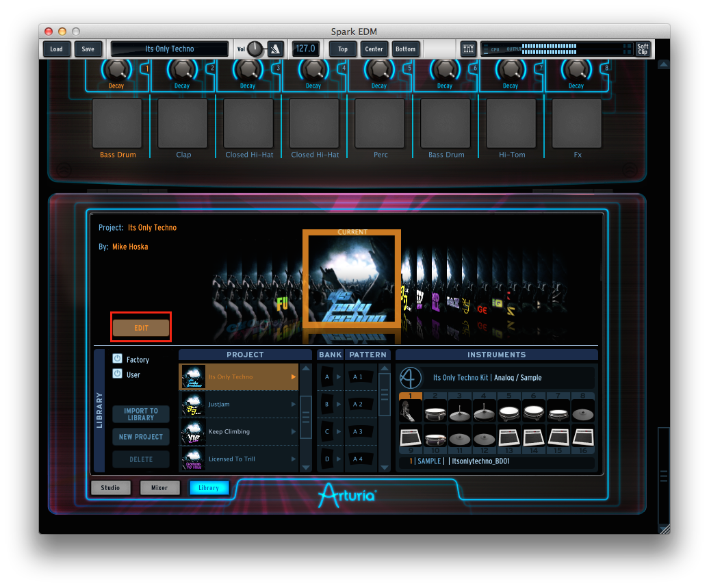
Task: Select the JustJam project thumbnail
Action: click(x=194, y=405)
